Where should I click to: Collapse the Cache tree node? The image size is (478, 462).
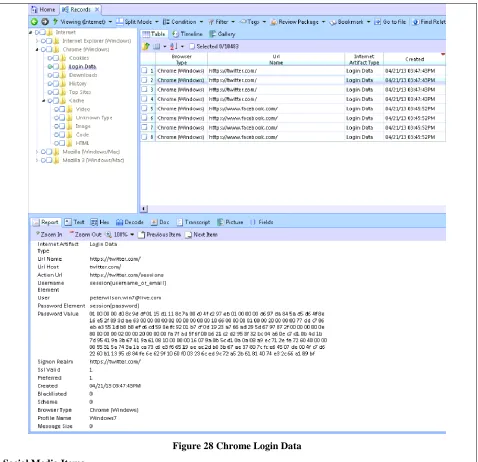[x=44, y=101]
